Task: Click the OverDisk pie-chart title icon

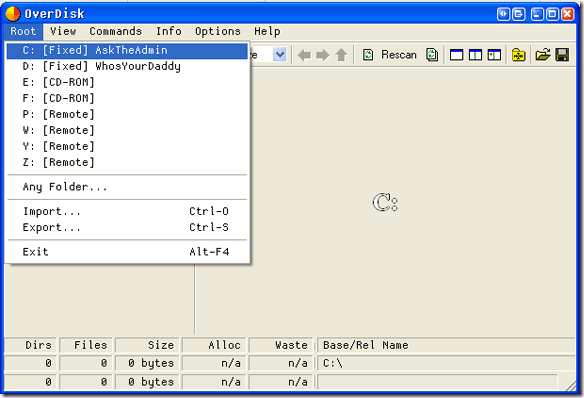Action: point(13,14)
